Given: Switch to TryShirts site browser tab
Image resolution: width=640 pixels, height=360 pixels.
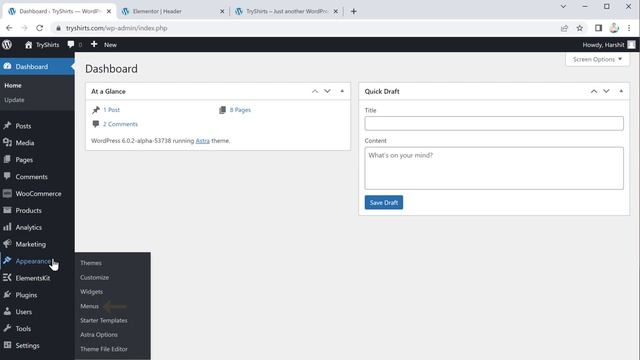Looking at the screenshot, I should (x=287, y=11).
